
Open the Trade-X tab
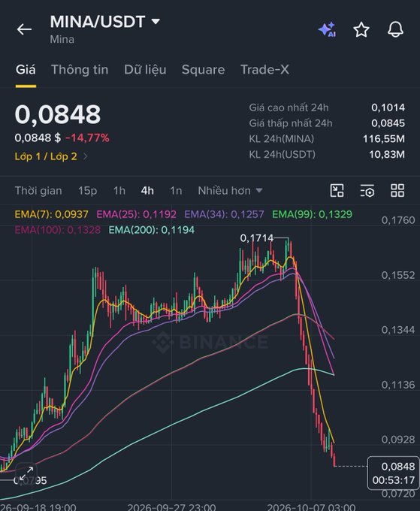click(x=264, y=70)
